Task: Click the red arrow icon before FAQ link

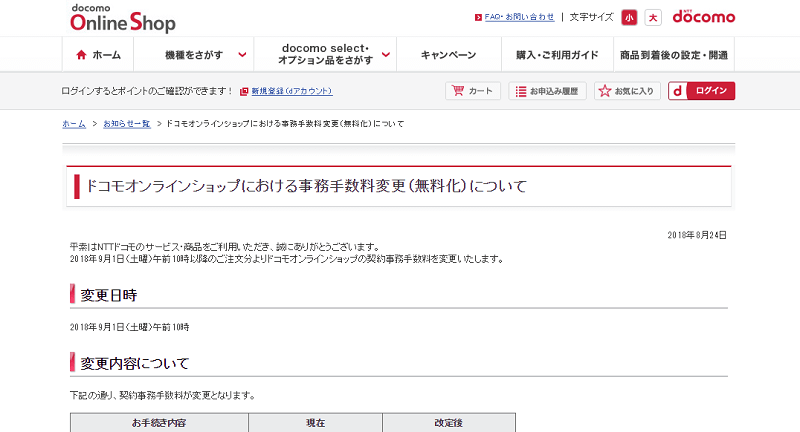Action: pos(478,17)
